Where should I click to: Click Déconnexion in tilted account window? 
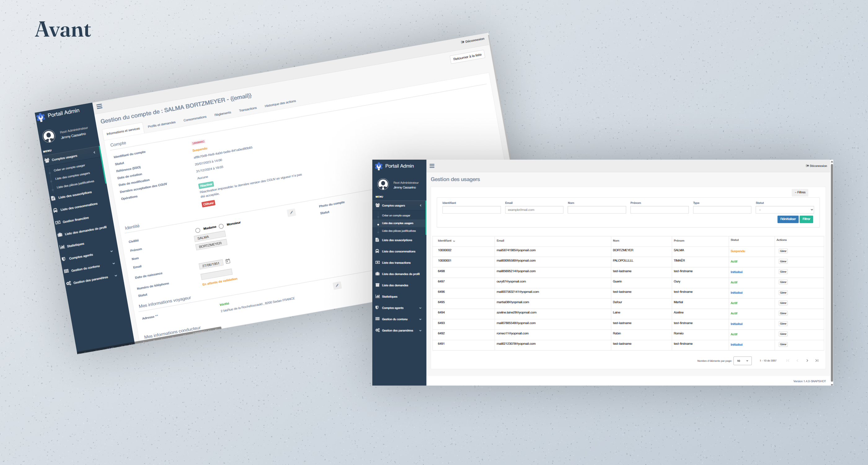pyautogui.click(x=473, y=40)
